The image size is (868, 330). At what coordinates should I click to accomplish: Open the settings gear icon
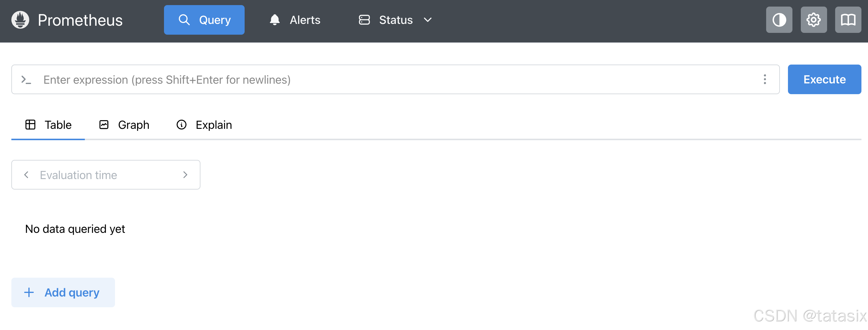(813, 20)
